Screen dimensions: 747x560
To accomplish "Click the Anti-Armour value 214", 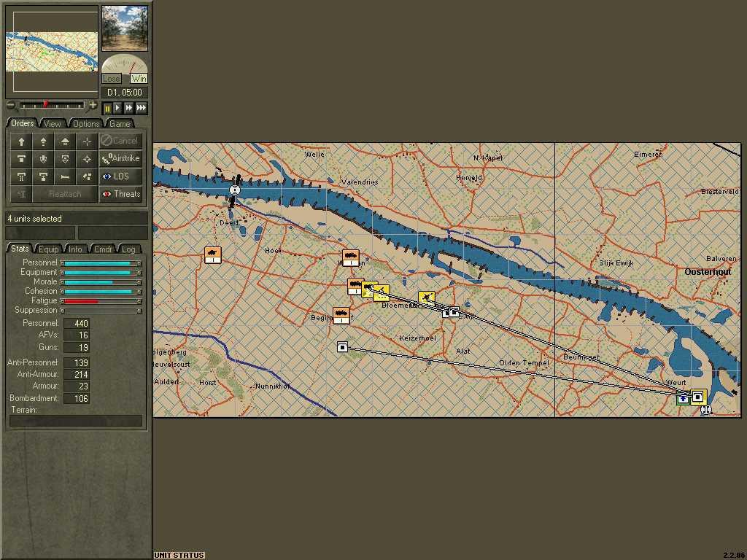I will point(76,375).
